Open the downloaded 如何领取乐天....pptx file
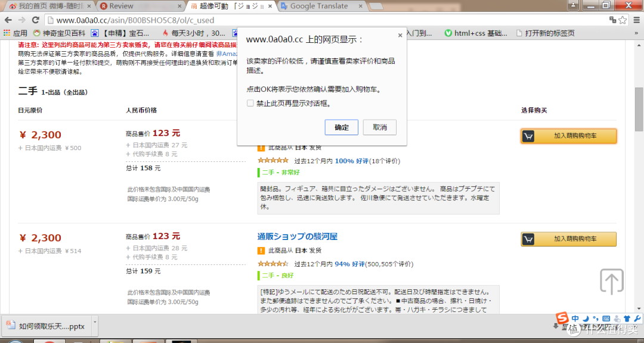Image resolution: width=644 pixels, height=343 pixels. 46,326
